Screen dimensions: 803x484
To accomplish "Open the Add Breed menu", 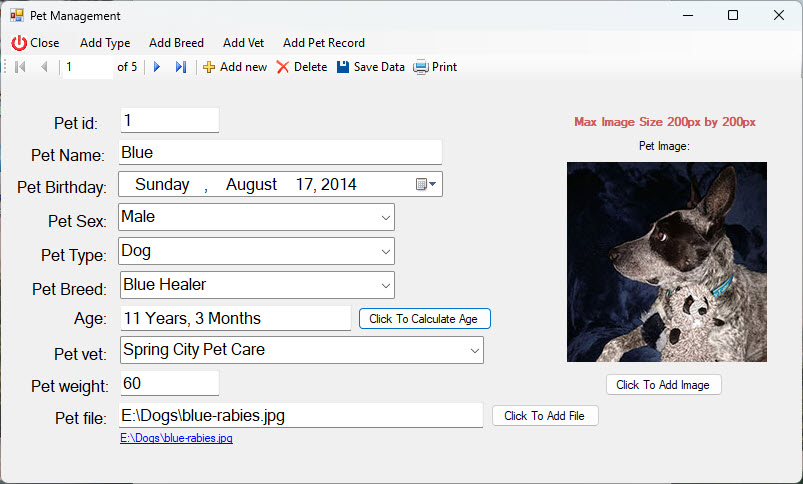I will pyautogui.click(x=176, y=43).
